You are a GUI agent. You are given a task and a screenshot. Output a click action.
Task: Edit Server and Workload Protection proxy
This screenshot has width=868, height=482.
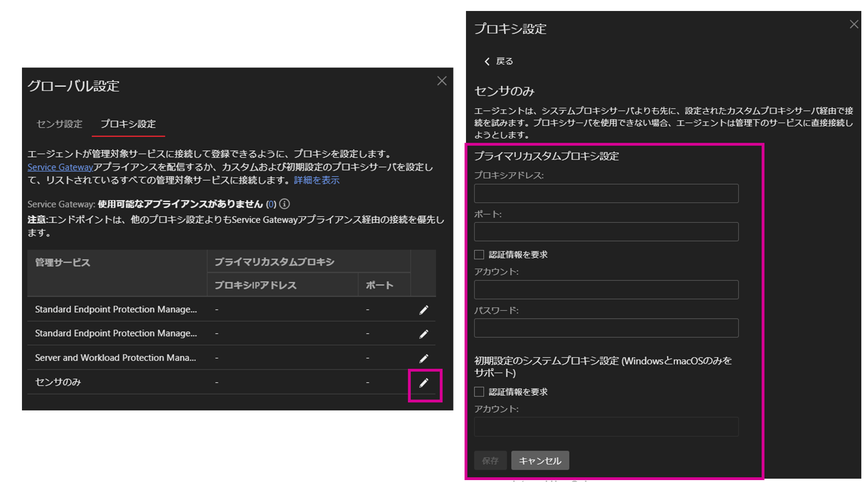(x=423, y=358)
